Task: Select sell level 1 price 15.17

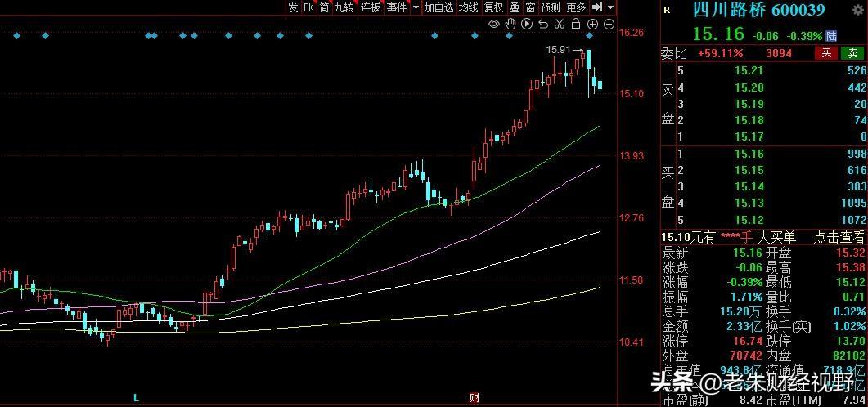Action: point(749,136)
